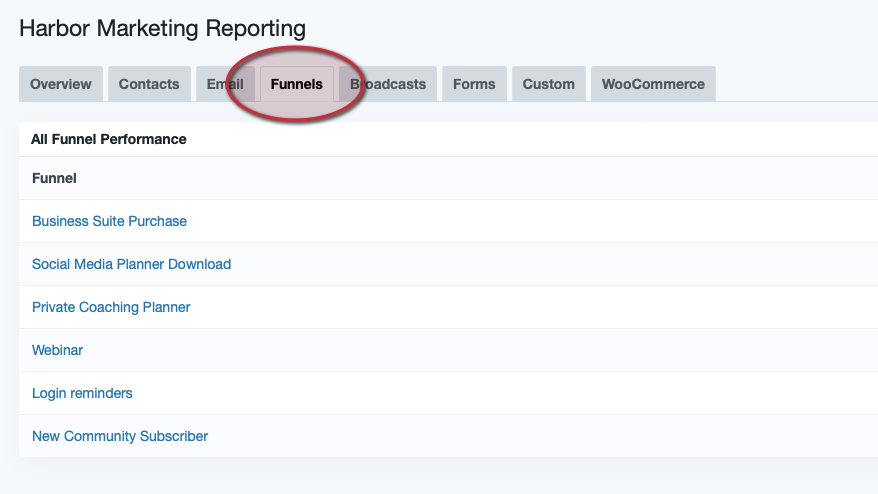Open the Forms tab
The image size is (878, 494).
(x=474, y=84)
